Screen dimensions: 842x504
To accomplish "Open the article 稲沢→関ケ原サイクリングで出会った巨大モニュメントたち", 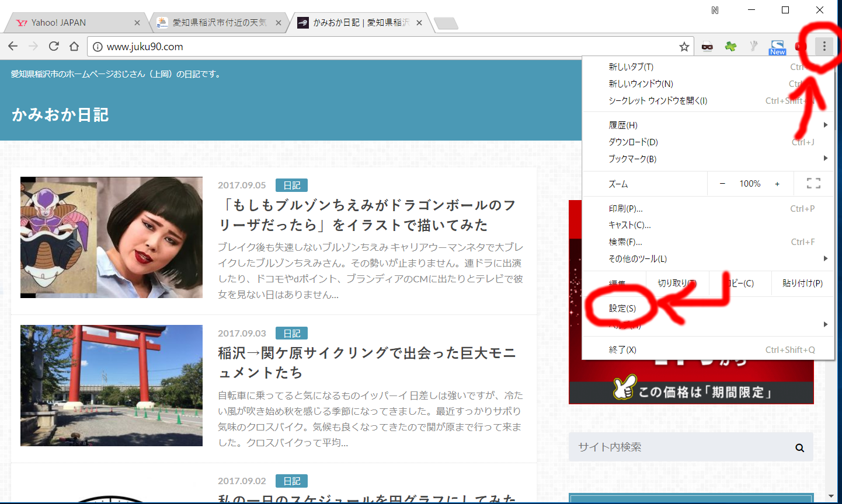I will pyautogui.click(x=367, y=363).
